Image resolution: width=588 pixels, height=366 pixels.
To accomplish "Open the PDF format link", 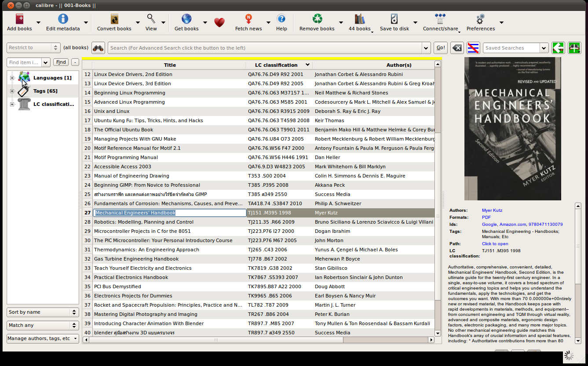I will tap(486, 217).
